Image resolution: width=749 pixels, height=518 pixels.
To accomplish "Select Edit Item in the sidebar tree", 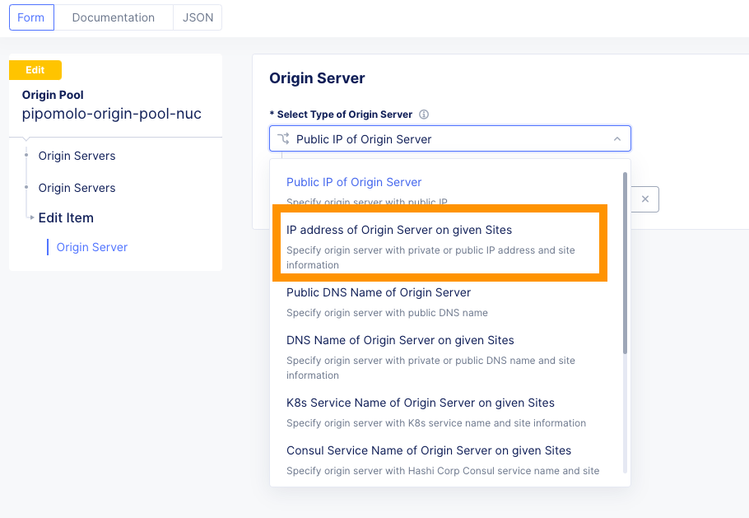I will 66,218.
